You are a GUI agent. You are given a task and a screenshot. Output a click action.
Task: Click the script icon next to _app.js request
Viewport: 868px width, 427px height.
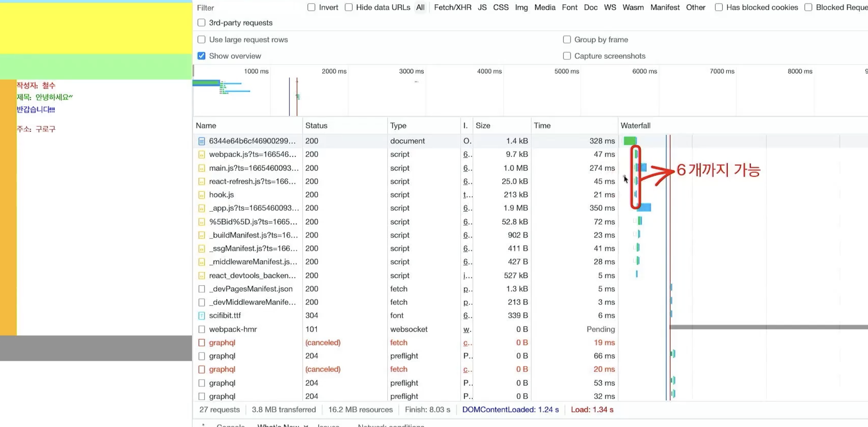pyautogui.click(x=201, y=208)
